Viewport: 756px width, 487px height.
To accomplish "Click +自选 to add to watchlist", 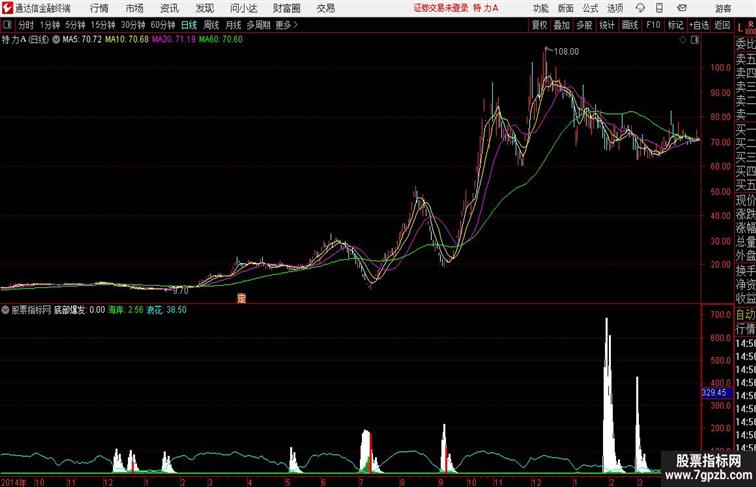I will [699, 25].
